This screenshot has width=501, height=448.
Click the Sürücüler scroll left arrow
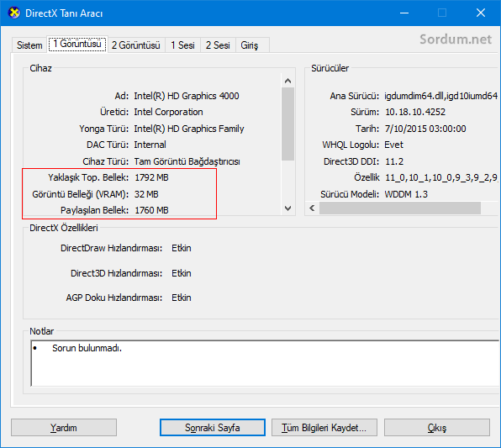click(313, 208)
